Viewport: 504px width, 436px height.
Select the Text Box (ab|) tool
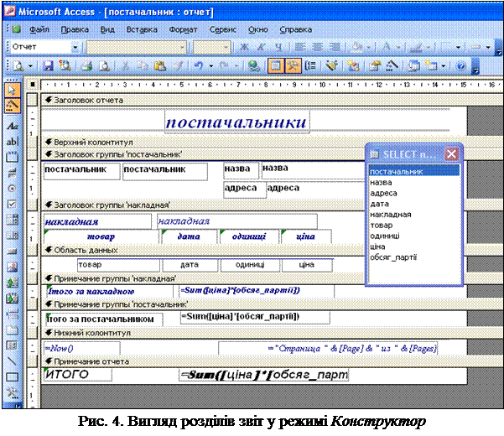pyautogui.click(x=13, y=142)
